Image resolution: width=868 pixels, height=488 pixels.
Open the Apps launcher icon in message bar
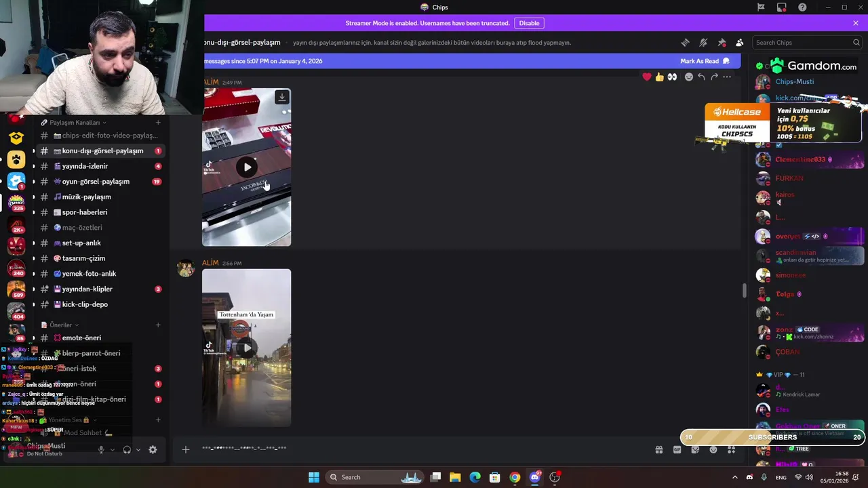[x=731, y=449]
